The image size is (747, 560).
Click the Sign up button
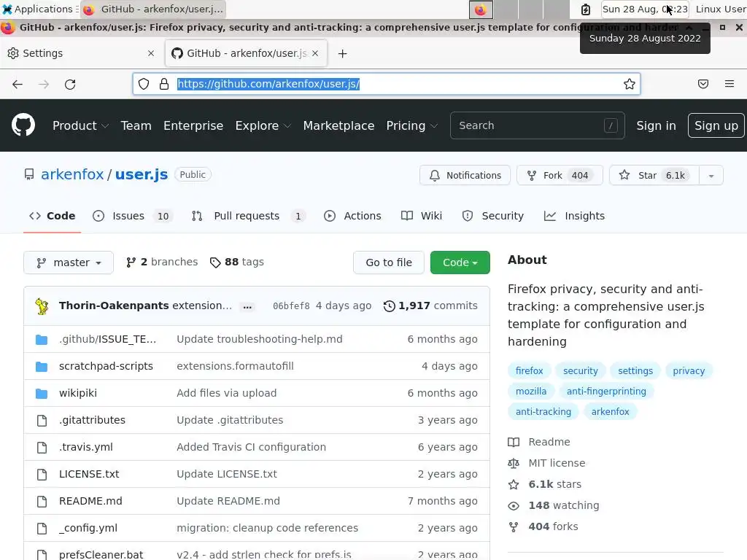coord(716,125)
